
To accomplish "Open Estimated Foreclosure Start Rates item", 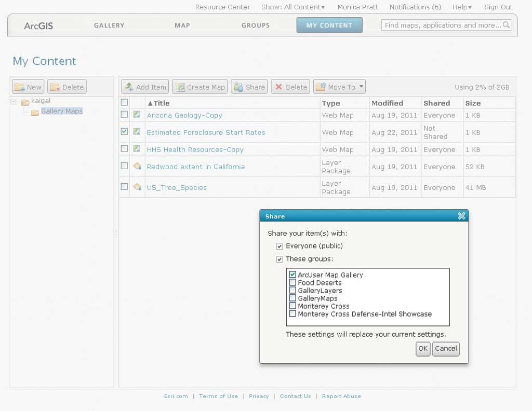I will click(x=206, y=132).
